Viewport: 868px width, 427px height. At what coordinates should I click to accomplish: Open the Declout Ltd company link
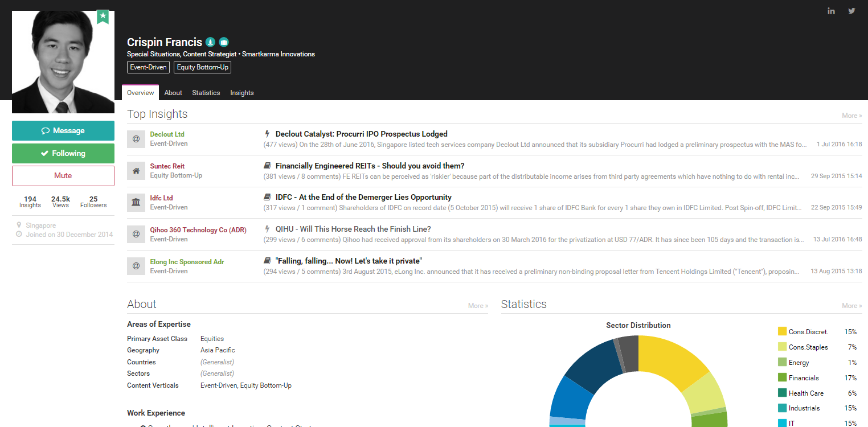(167, 134)
